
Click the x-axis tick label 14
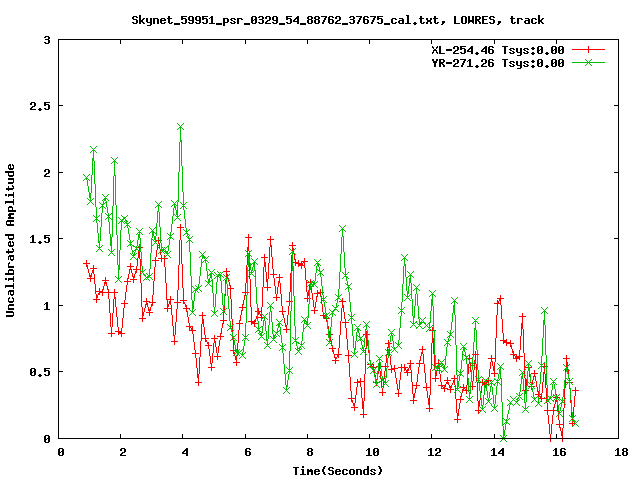coord(496,452)
